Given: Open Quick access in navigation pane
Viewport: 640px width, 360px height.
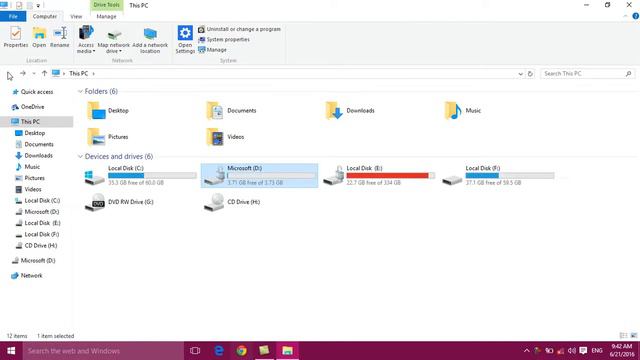Looking at the screenshot, I should point(33,92).
